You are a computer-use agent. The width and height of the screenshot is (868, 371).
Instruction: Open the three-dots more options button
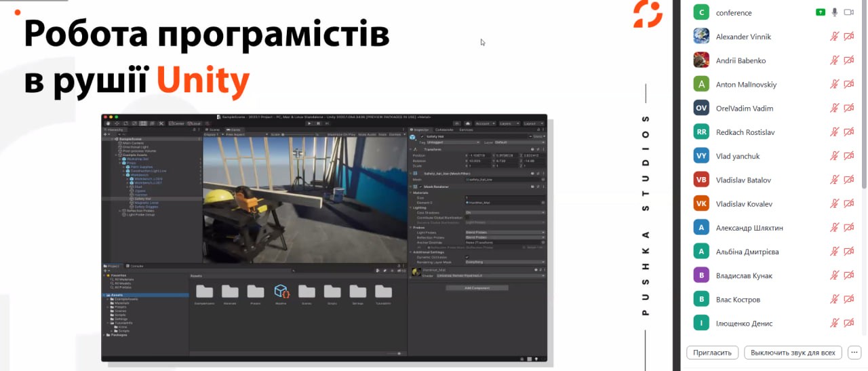[x=854, y=353]
